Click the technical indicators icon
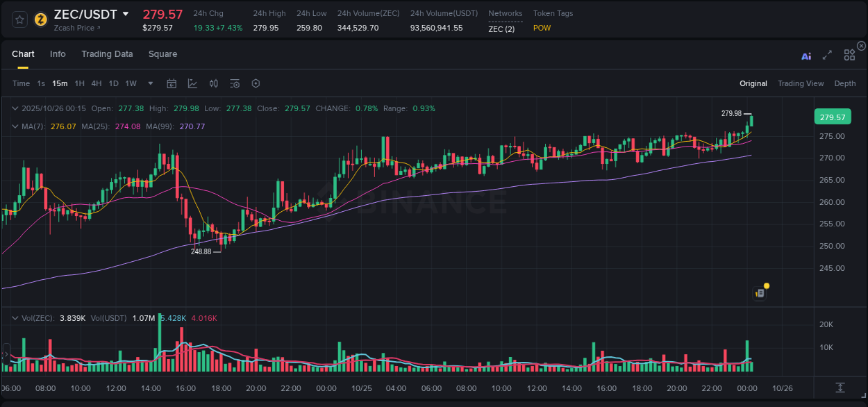 [213, 83]
